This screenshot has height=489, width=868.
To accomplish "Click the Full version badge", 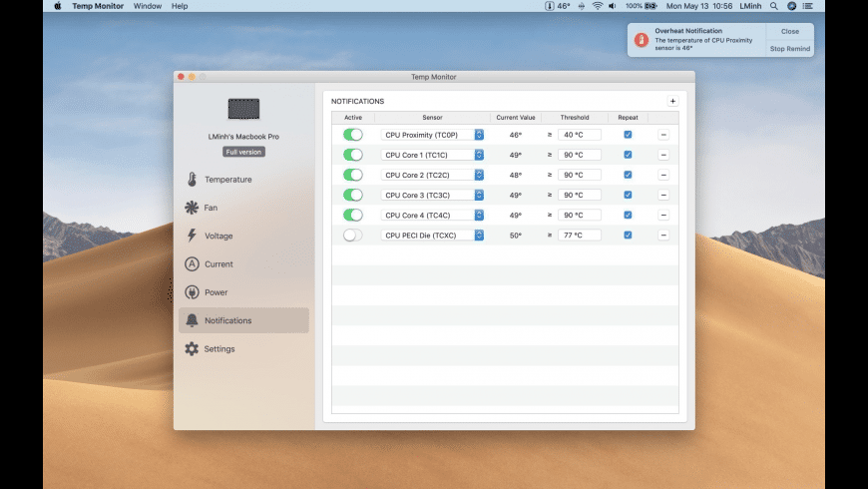I will pyautogui.click(x=243, y=152).
